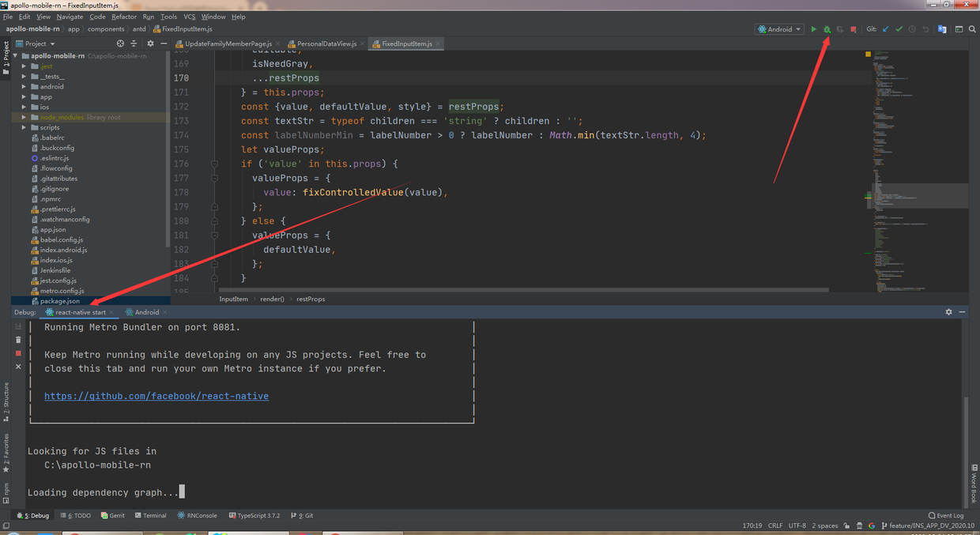
Task: Open the File menu
Action: (8, 17)
